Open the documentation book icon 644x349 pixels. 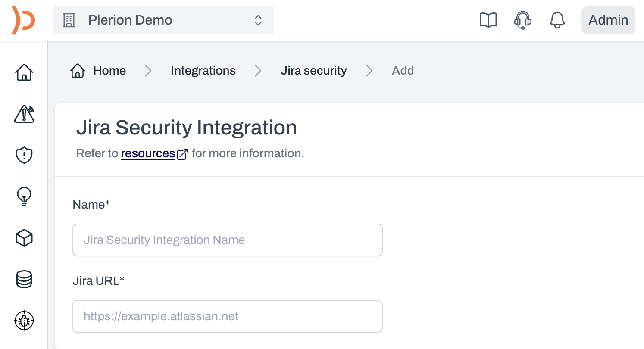pyautogui.click(x=488, y=20)
